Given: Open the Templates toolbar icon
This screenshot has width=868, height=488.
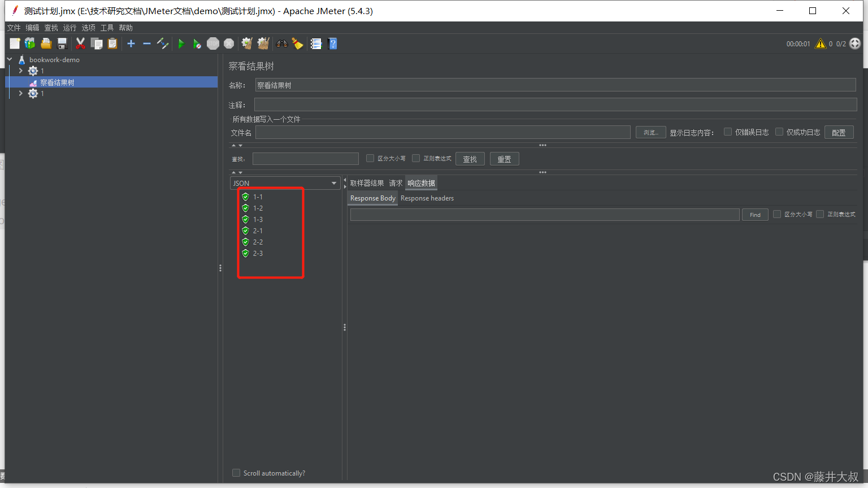Looking at the screenshot, I should (30, 43).
